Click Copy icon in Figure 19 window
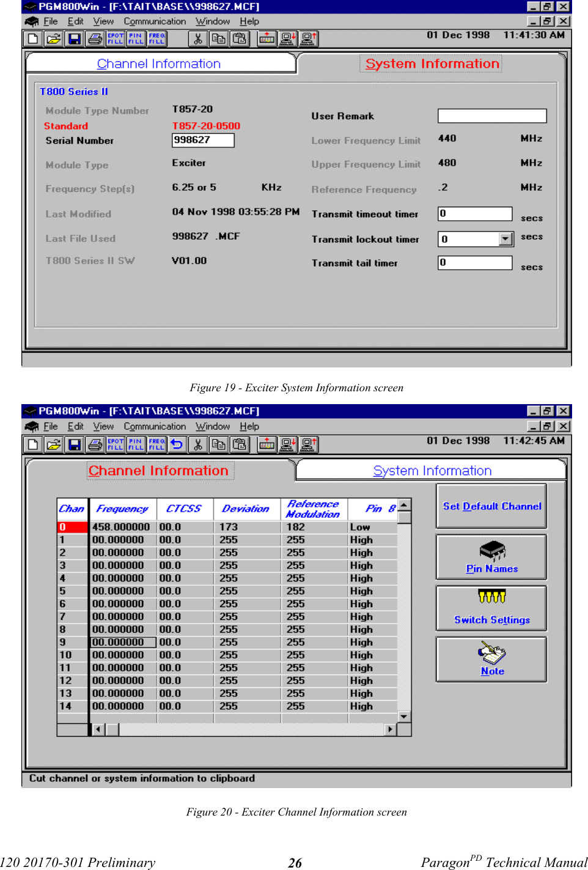Screen dimensions: 588x870 (218, 39)
